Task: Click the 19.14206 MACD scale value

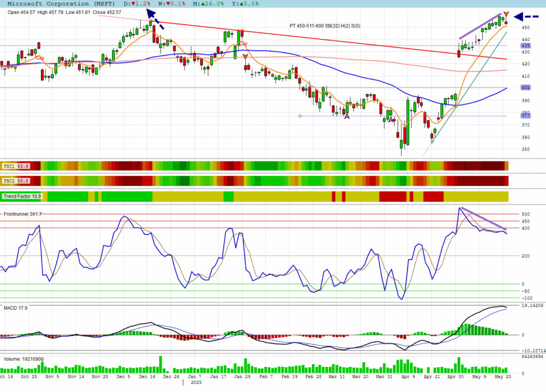Action: [x=532, y=306]
